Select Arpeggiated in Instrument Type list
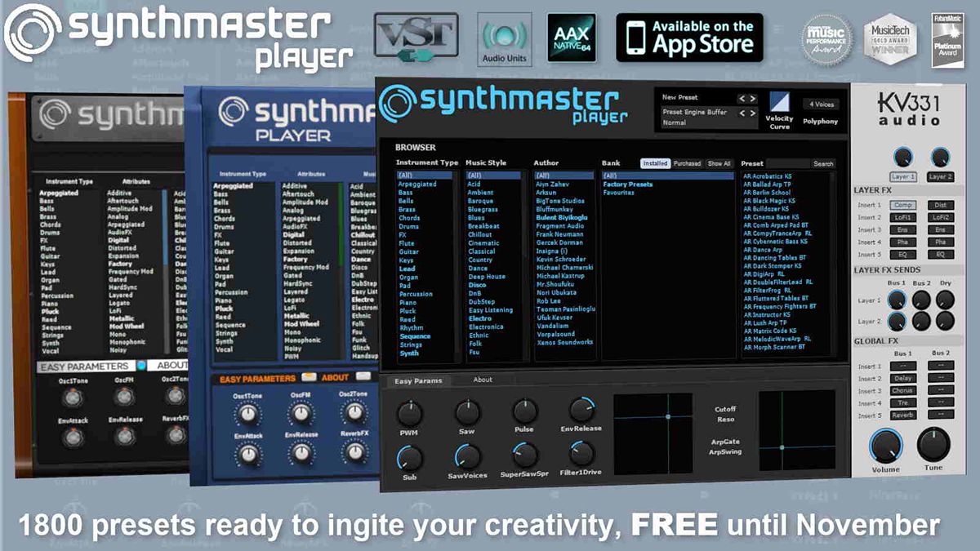This screenshot has width=980, height=551. pos(417,184)
